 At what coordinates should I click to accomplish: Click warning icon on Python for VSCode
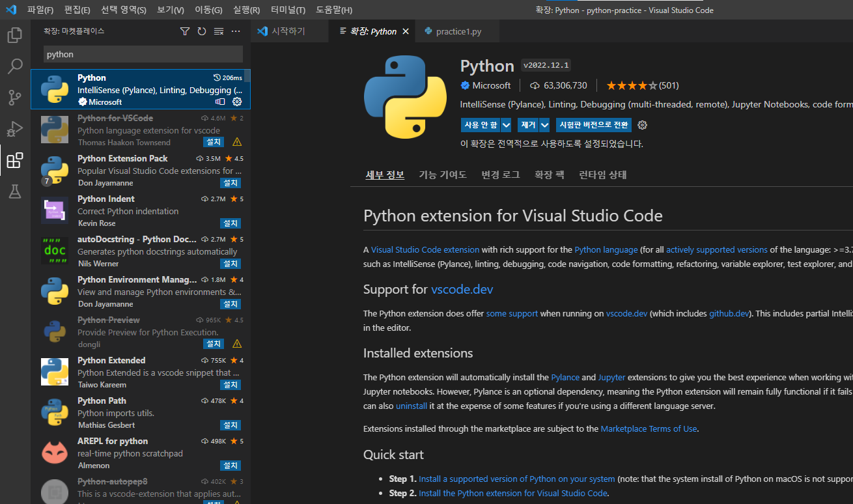(x=237, y=142)
